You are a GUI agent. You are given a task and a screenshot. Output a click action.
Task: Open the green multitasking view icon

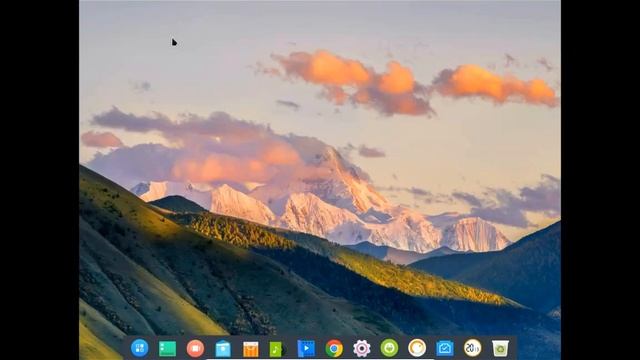167,349
